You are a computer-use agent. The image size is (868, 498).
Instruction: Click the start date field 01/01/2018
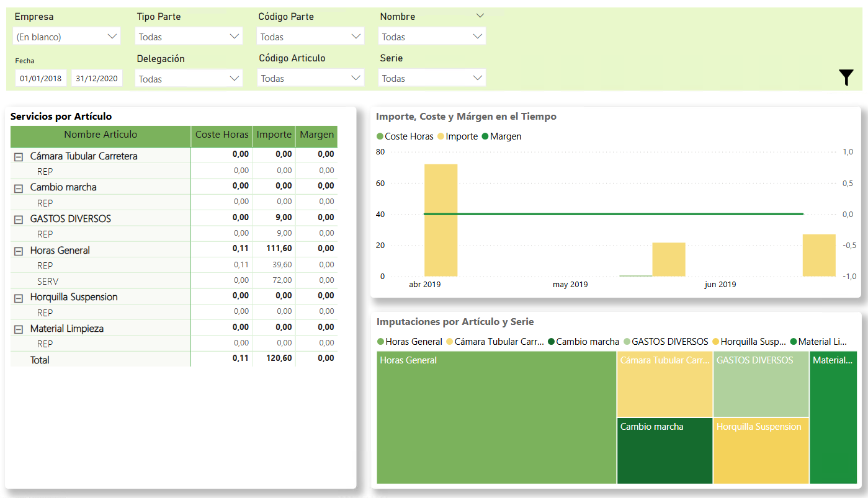(x=40, y=79)
